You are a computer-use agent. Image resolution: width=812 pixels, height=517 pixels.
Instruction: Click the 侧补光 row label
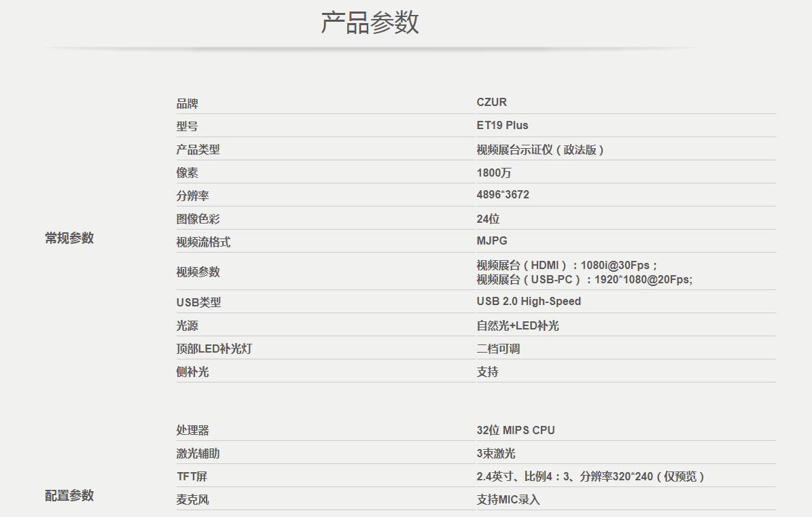tap(193, 372)
